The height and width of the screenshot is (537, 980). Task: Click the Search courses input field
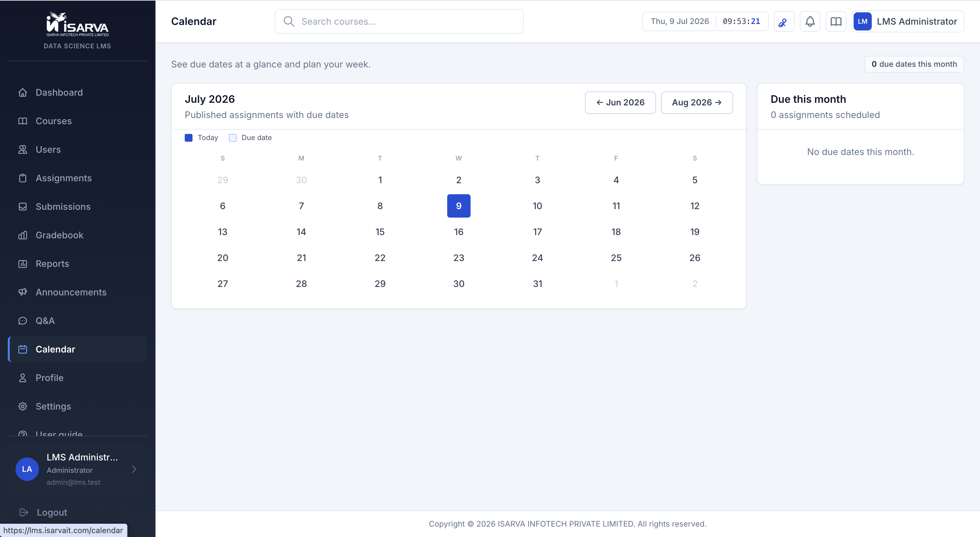click(399, 22)
